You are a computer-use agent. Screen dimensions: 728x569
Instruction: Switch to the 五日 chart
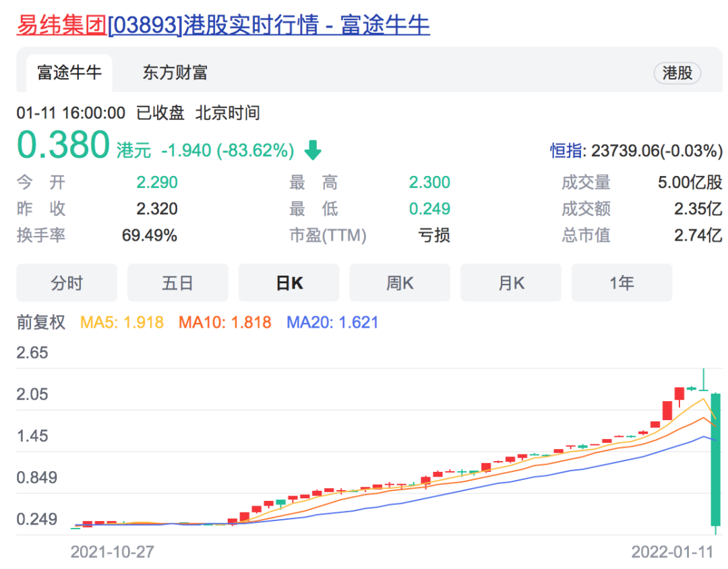coord(177,282)
